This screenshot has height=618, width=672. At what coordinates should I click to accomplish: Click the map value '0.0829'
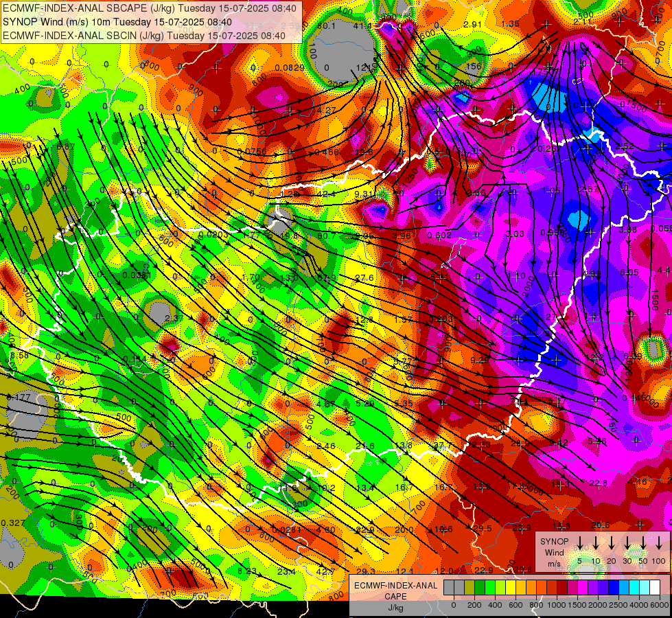click(x=290, y=68)
